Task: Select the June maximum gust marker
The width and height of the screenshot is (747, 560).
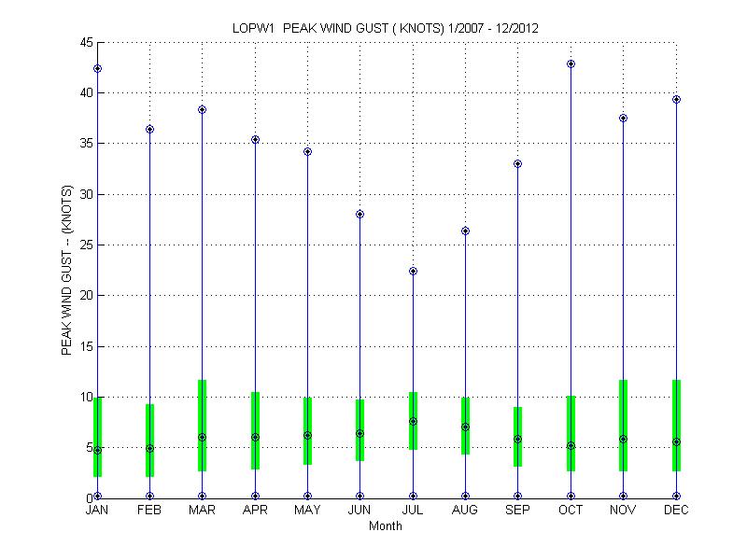Action: [x=360, y=215]
